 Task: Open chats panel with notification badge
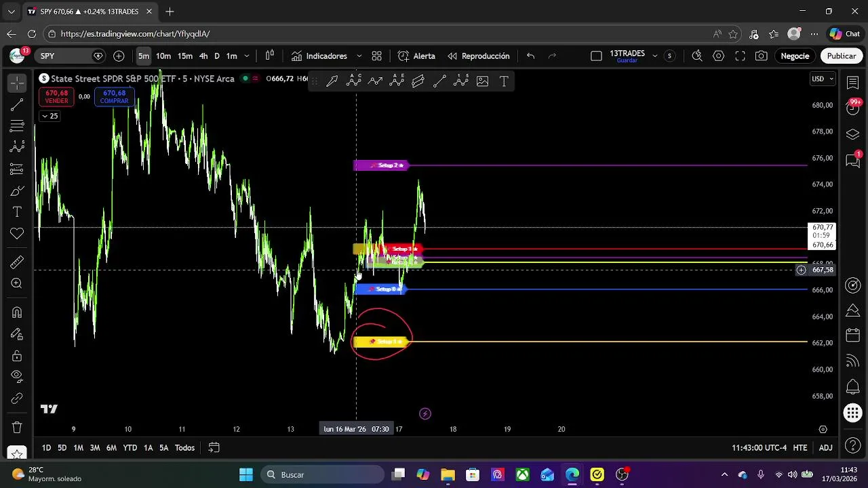coord(853,160)
